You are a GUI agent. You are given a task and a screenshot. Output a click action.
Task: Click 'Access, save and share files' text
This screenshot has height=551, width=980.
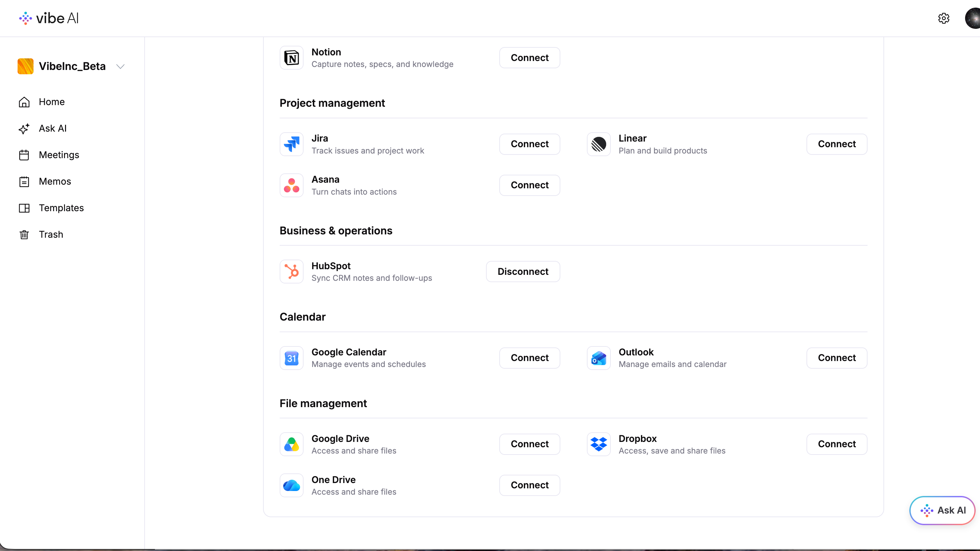click(672, 451)
